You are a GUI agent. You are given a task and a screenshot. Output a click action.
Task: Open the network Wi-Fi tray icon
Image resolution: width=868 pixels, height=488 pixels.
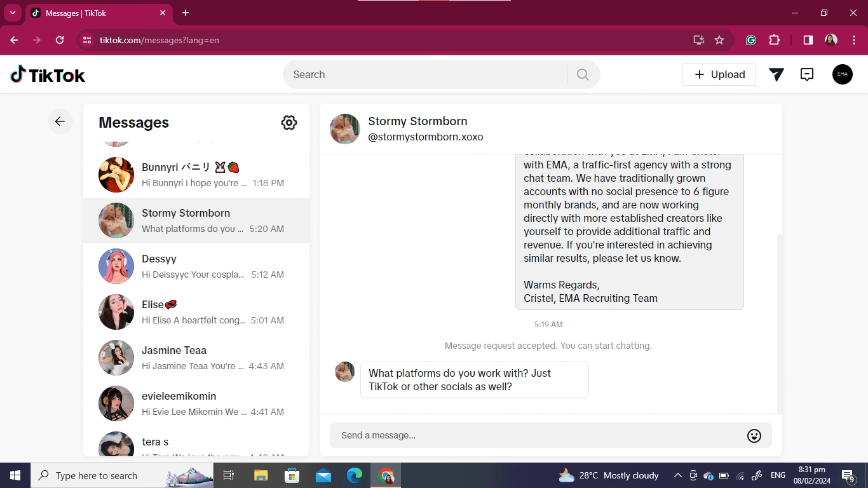[x=740, y=475]
